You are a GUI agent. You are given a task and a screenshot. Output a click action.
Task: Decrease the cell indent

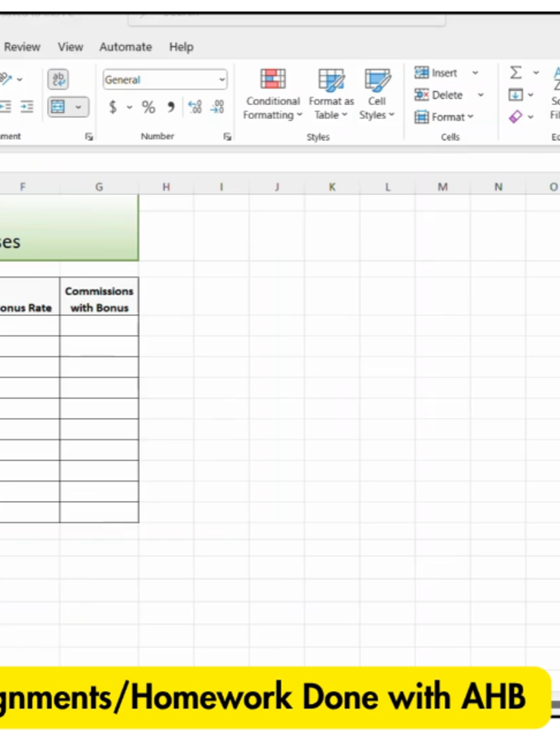pyautogui.click(x=6, y=107)
